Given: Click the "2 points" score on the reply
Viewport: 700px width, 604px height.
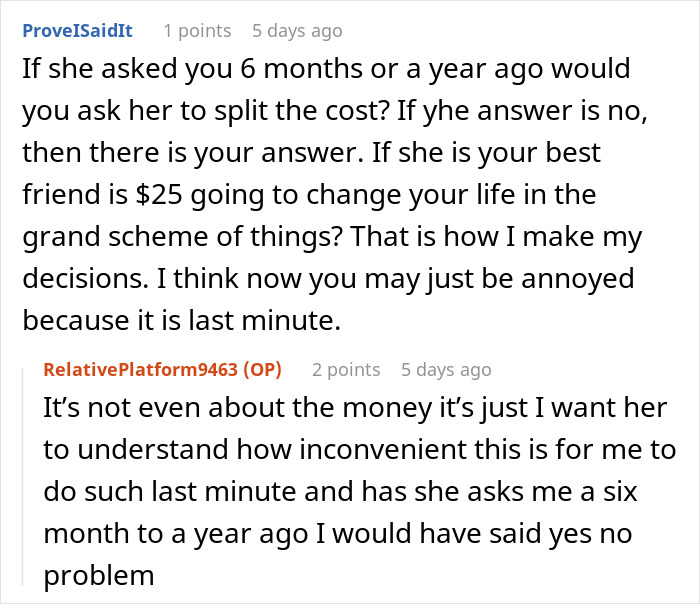Looking at the screenshot, I should (346, 370).
